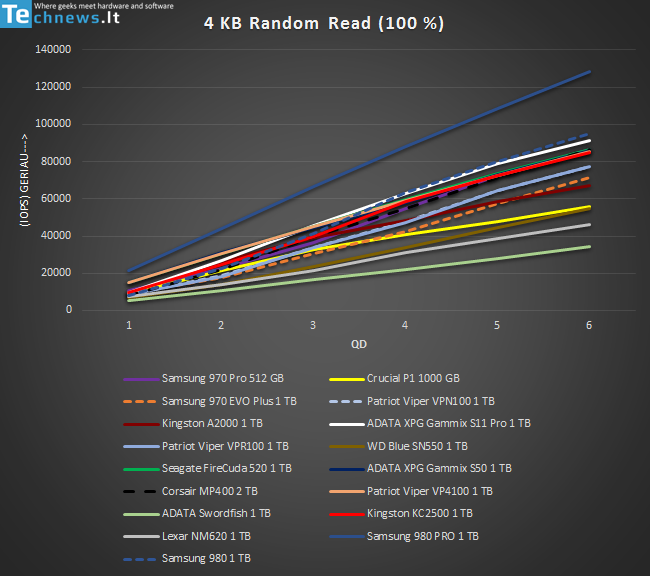Select the Kingston KC2500 1 TB legend label
This screenshot has width=650, height=576.
point(420,513)
